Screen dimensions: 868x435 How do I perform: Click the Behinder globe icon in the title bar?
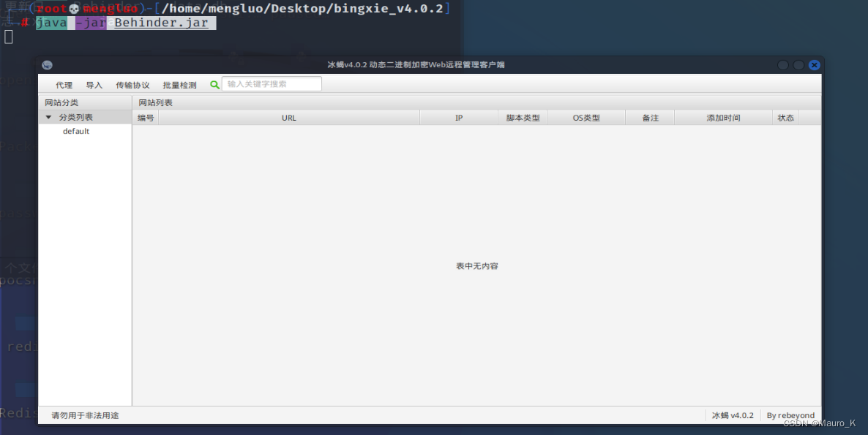47,64
